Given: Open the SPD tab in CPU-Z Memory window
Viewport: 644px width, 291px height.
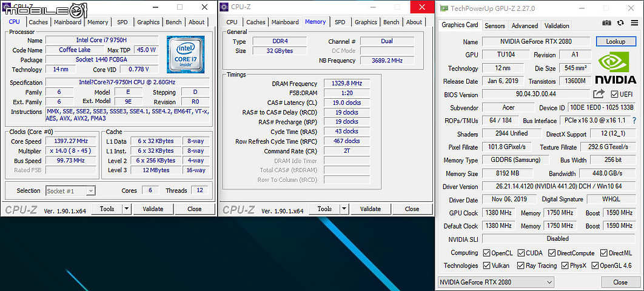Looking at the screenshot, I should click(x=340, y=22).
